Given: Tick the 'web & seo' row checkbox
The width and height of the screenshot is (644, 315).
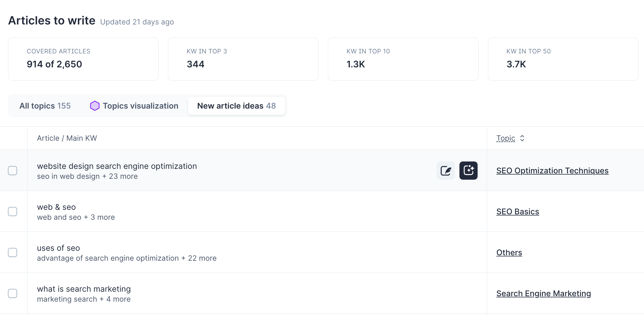Looking at the screenshot, I should pos(12,212).
